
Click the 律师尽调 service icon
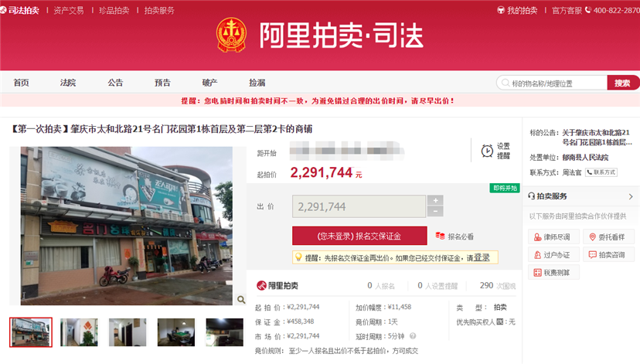(x=537, y=237)
